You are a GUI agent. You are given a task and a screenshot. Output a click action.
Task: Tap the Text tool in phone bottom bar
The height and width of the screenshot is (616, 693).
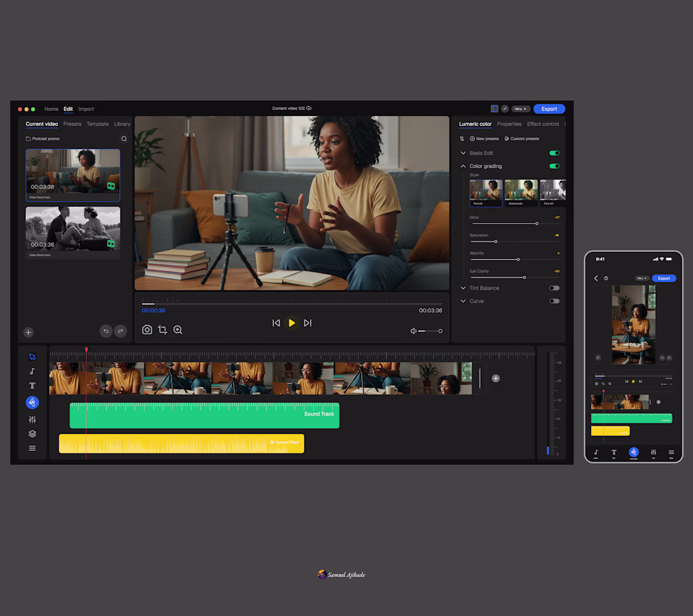coord(614,452)
